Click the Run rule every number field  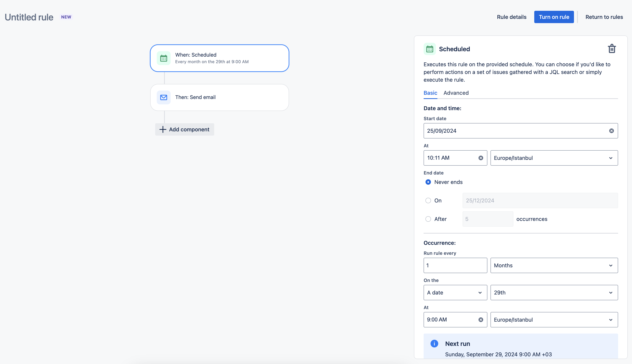point(455,265)
